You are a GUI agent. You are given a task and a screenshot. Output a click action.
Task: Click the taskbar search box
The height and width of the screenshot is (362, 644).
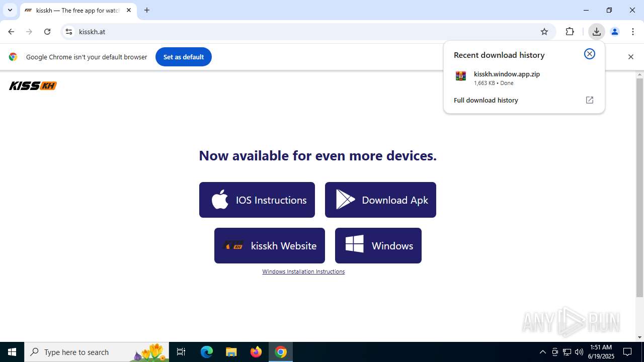point(97,352)
